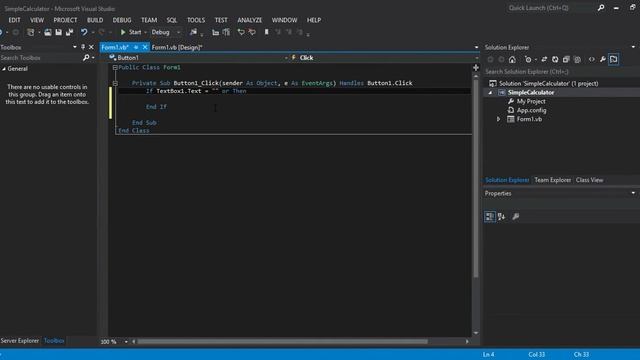Click the Find in Files toolbar icon
640x360 pixels.
coord(193,32)
